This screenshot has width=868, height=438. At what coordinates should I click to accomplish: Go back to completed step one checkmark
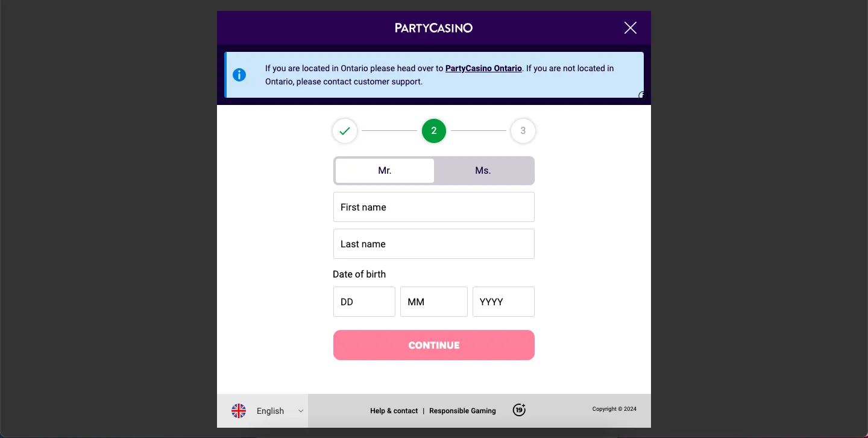[x=345, y=131]
